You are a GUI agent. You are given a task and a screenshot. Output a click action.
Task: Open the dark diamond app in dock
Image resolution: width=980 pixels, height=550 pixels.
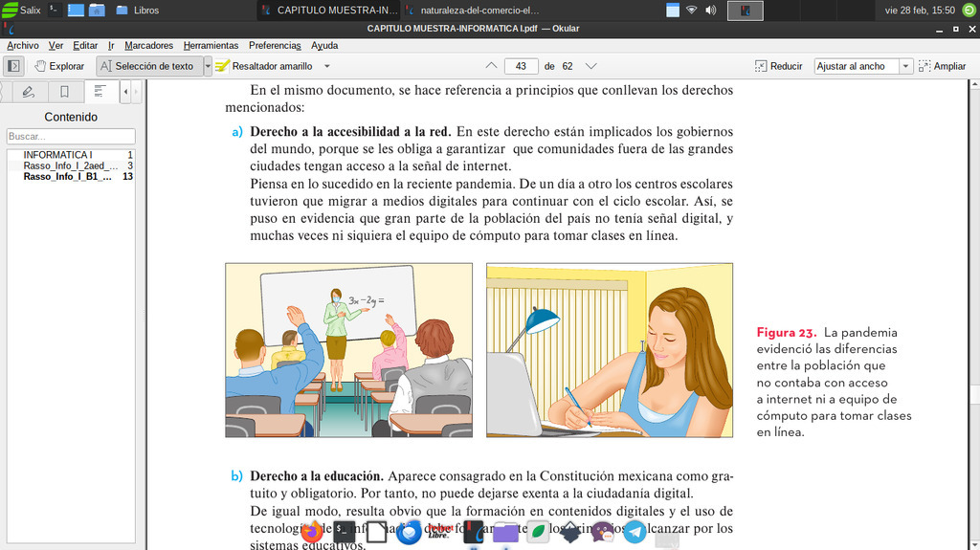tap(570, 532)
